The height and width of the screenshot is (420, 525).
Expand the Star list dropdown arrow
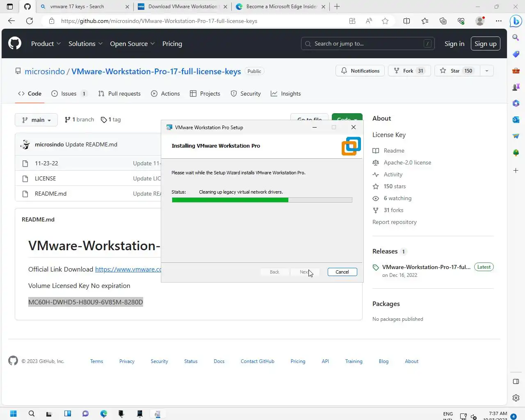tap(486, 71)
